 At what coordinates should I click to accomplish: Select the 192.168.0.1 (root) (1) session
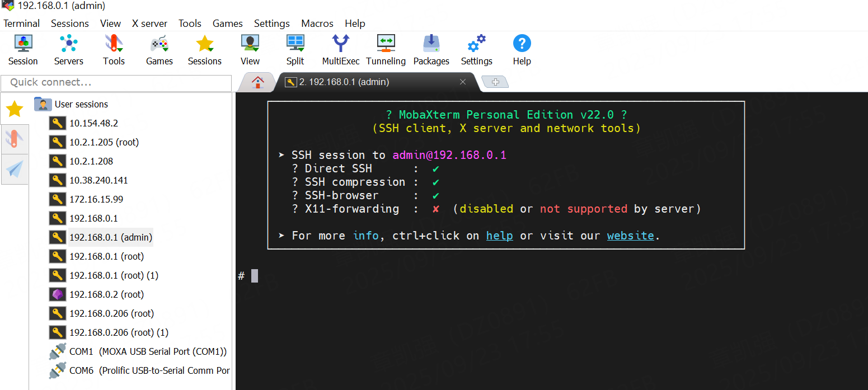pos(114,275)
